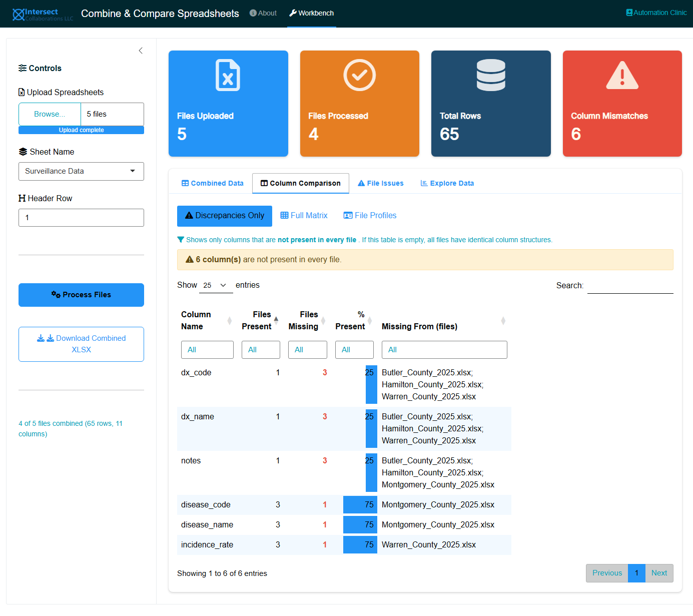
Task: Click the Files Processed checkmark icon
Action: pyautogui.click(x=359, y=75)
